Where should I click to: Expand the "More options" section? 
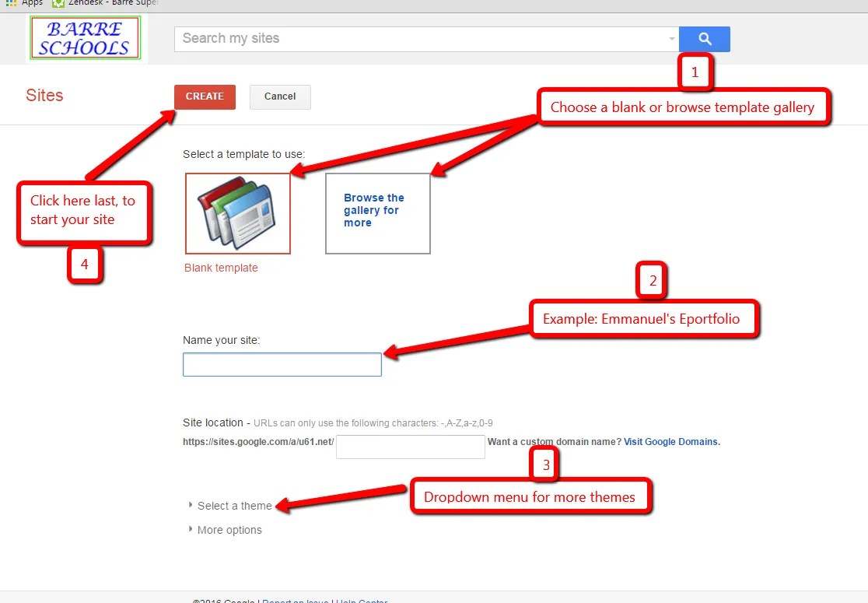click(x=230, y=529)
